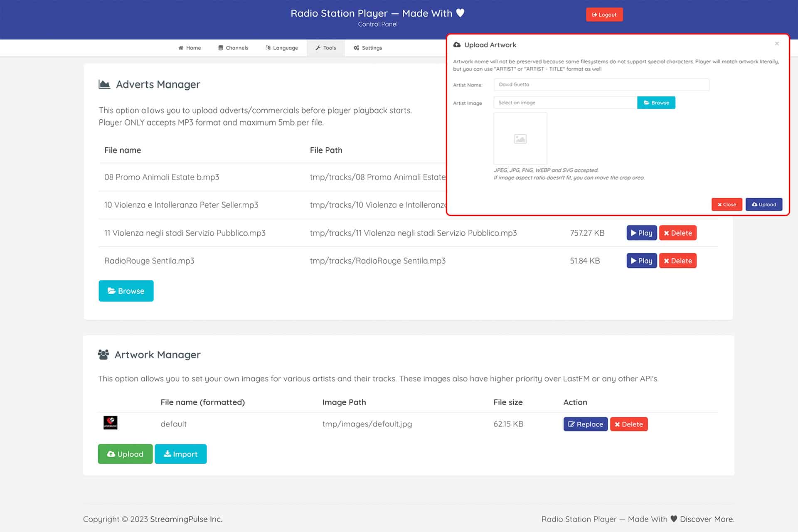Click the File Path column header
The height and width of the screenshot is (532, 798).
(x=326, y=150)
